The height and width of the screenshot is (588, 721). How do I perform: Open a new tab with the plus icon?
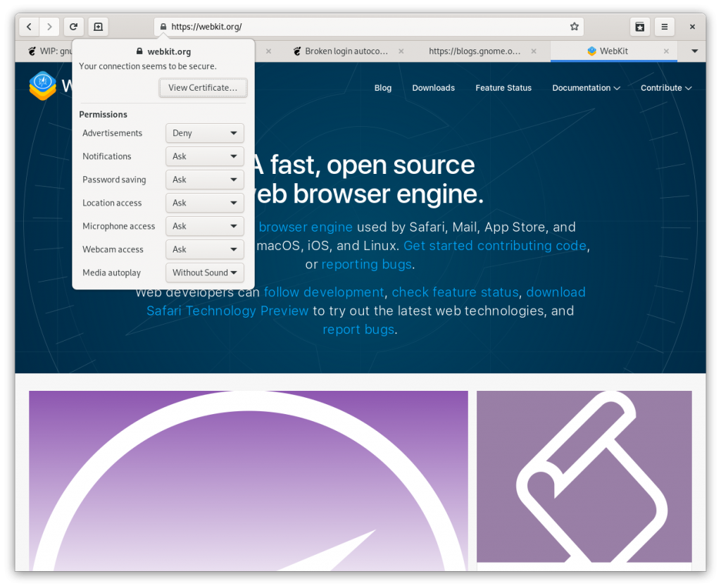coord(99,27)
